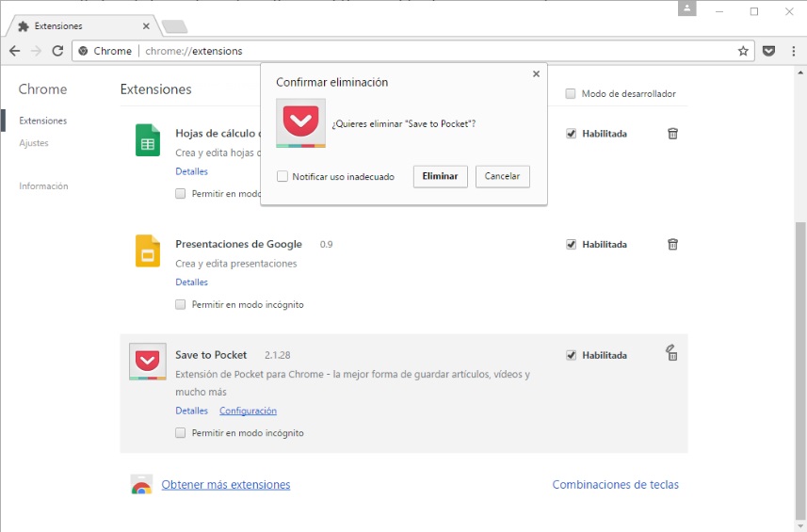Open Información in the left sidebar

coord(43,186)
